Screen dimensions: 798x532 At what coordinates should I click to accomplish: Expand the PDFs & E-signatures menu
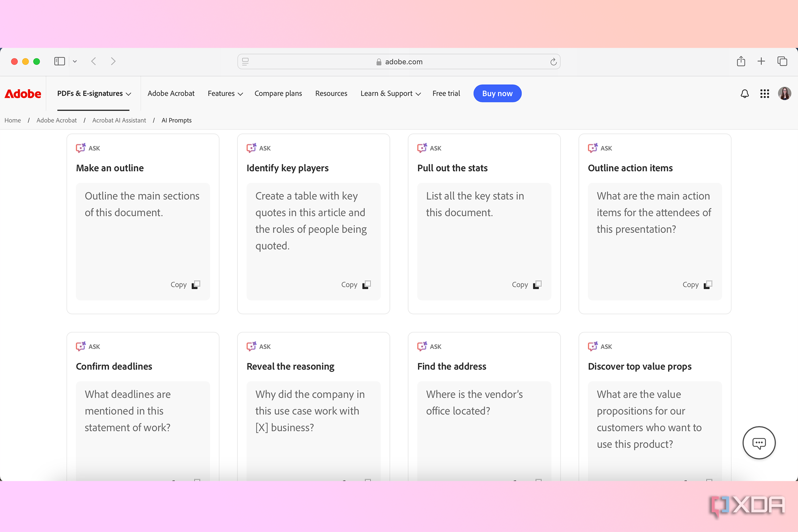(x=94, y=93)
